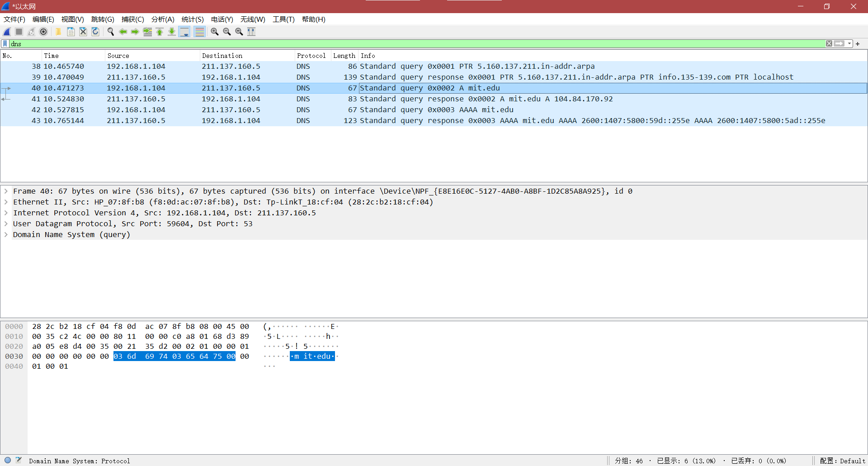868x466 pixels.
Task: Expand User Datagram Protocol row
Action: (6, 224)
